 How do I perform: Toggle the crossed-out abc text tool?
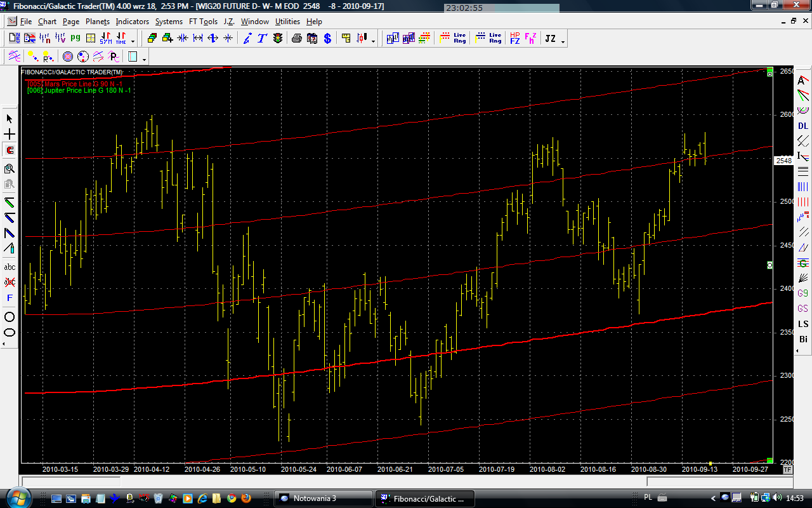(x=10, y=281)
